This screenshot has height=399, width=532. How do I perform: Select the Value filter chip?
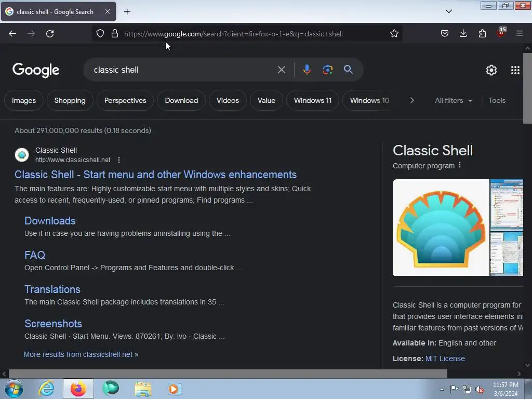click(x=267, y=100)
